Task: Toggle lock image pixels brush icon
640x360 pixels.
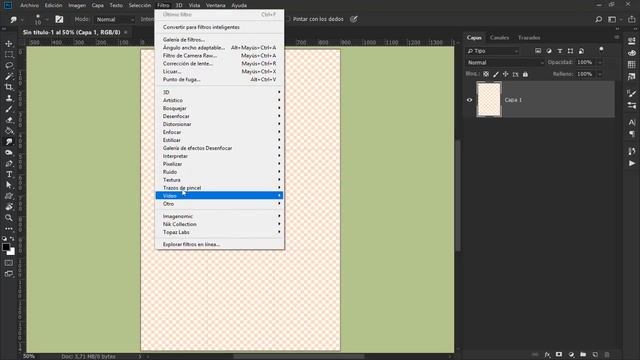Action: [x=496, y=74]
